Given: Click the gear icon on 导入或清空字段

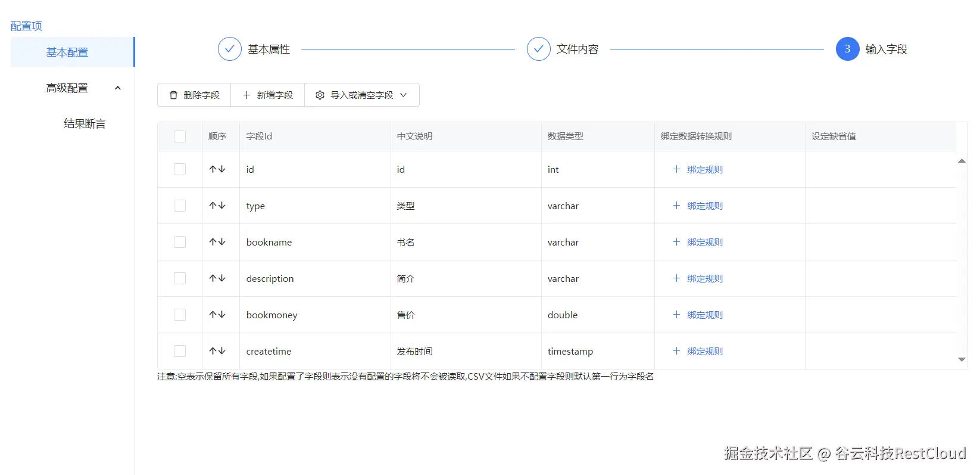Looking at the screenshot, I should pos(320,95).
